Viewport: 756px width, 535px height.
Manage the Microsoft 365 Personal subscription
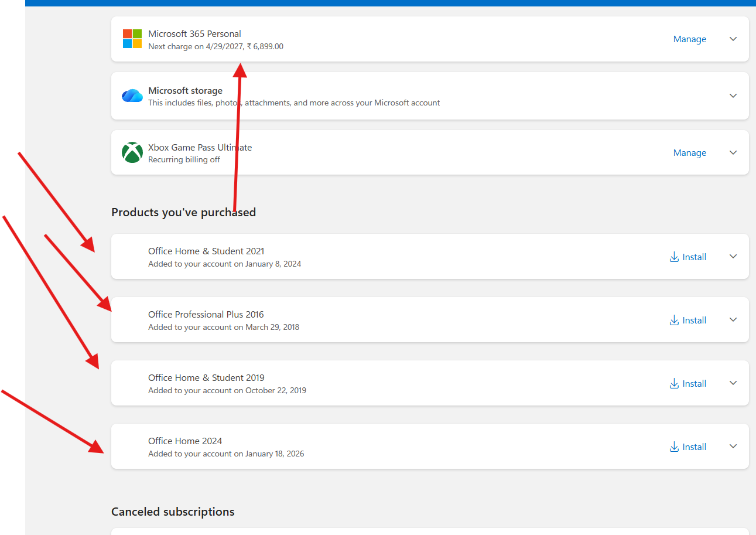tap(690, 39)
